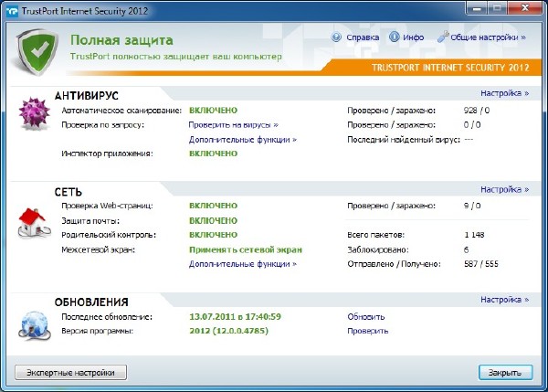
Task: Click the Обновить update link
Action: click(x=364, y=316)
